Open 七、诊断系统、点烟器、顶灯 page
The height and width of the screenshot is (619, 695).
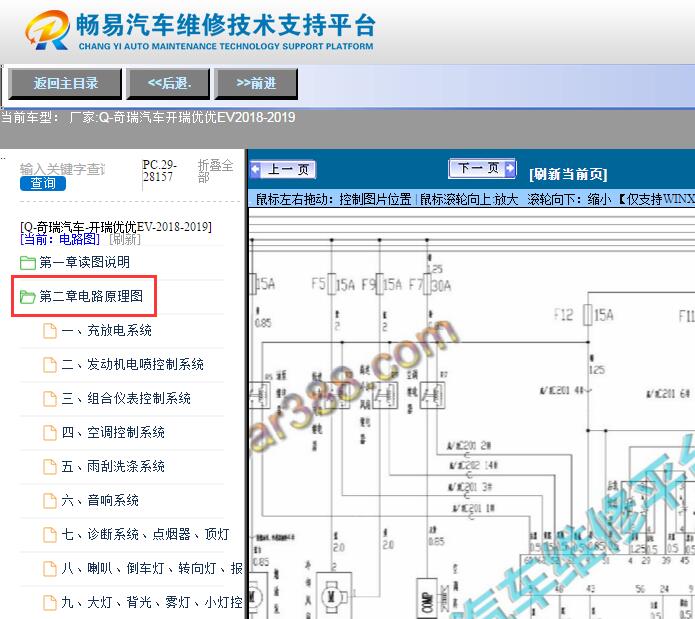coord(145,534)
